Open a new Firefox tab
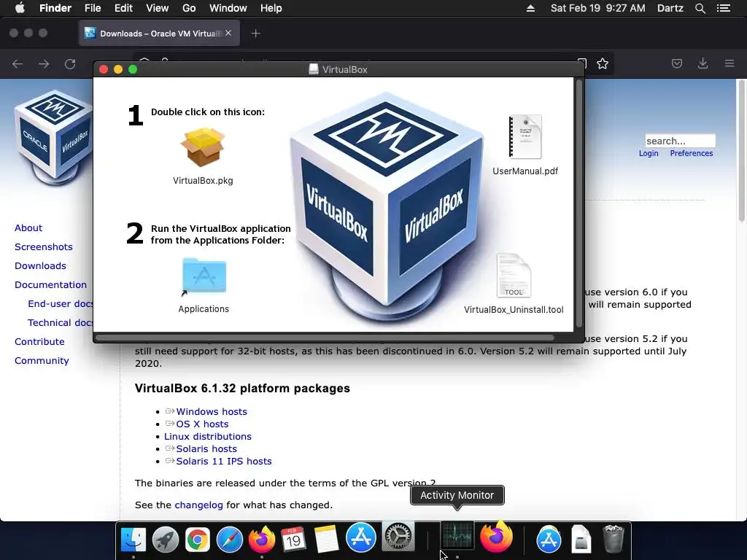Screen dimensions: 747x560 (256, 34)
